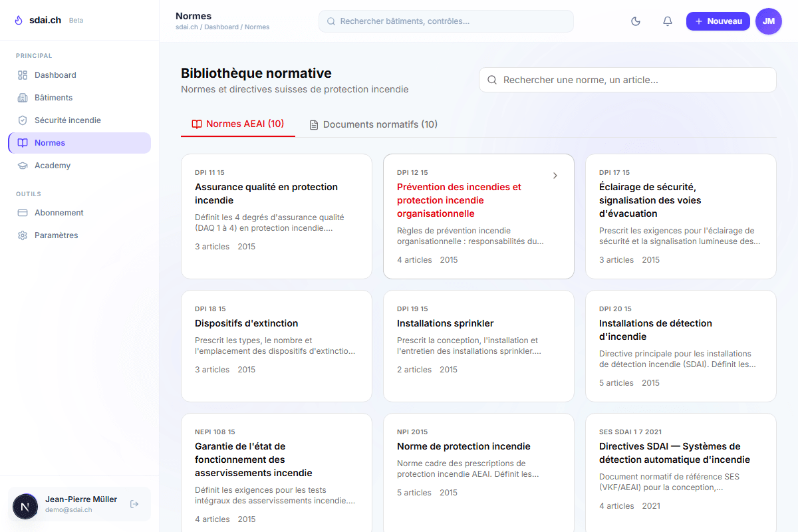Select the Normes AEAI tab
The width and height of the screenshot is (798, 532).
[x=238, y=124]
